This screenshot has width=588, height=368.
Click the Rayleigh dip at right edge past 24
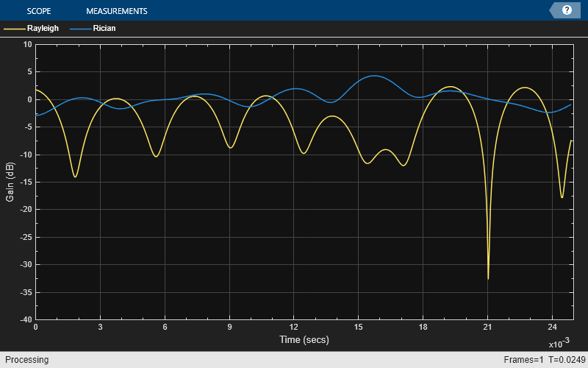point(562,197)
